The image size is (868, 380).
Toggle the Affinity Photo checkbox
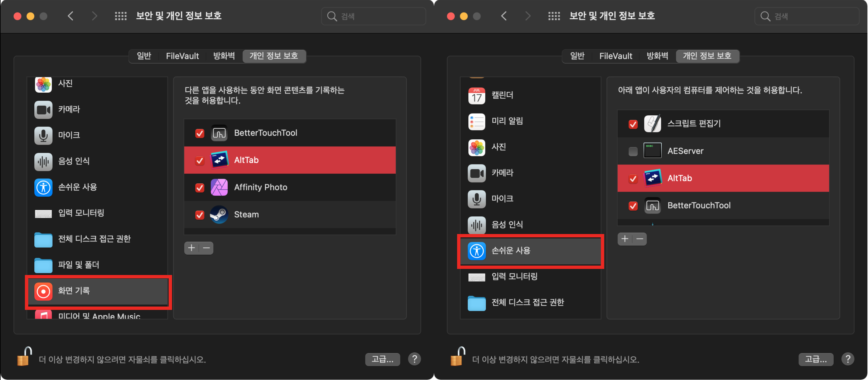199,188
